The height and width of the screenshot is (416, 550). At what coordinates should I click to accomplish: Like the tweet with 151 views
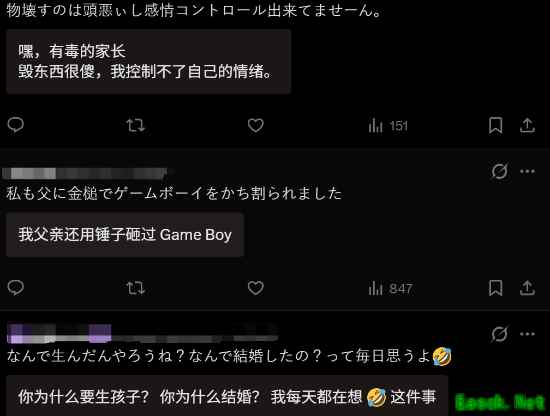(x=255, y=125)
